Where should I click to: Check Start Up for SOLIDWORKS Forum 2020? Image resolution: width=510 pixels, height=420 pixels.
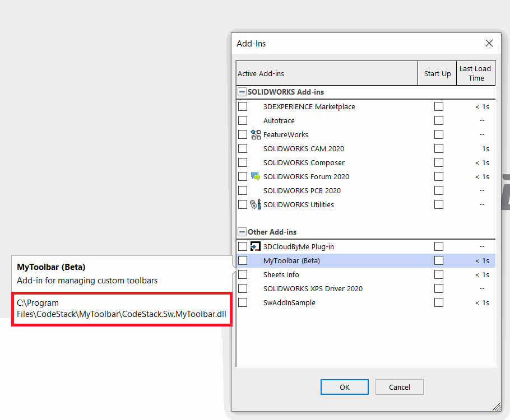(x=439, y=176)
